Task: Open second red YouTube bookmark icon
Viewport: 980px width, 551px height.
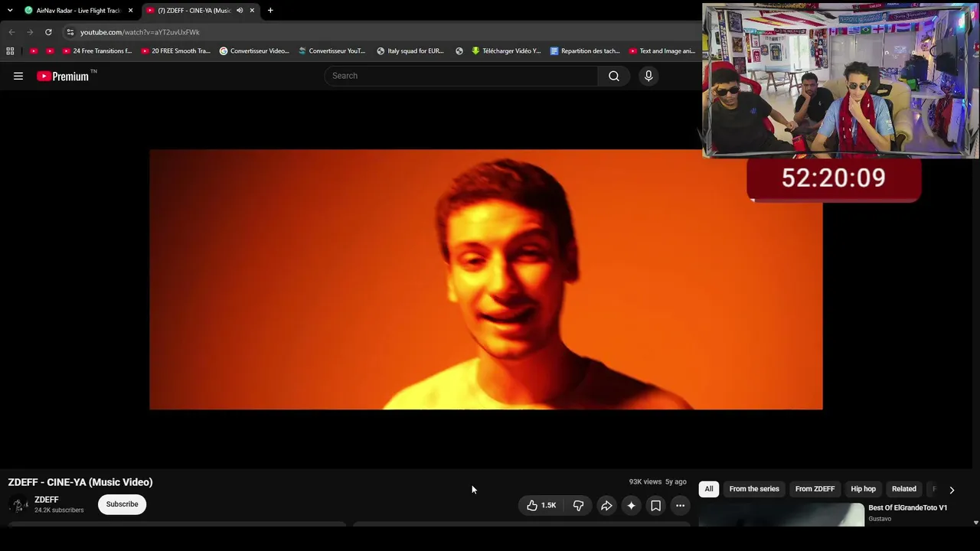Action: coord(51,51)
